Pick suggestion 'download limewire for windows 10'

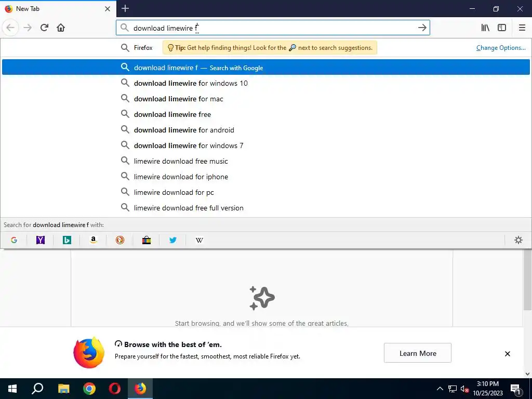click(265, 83)
